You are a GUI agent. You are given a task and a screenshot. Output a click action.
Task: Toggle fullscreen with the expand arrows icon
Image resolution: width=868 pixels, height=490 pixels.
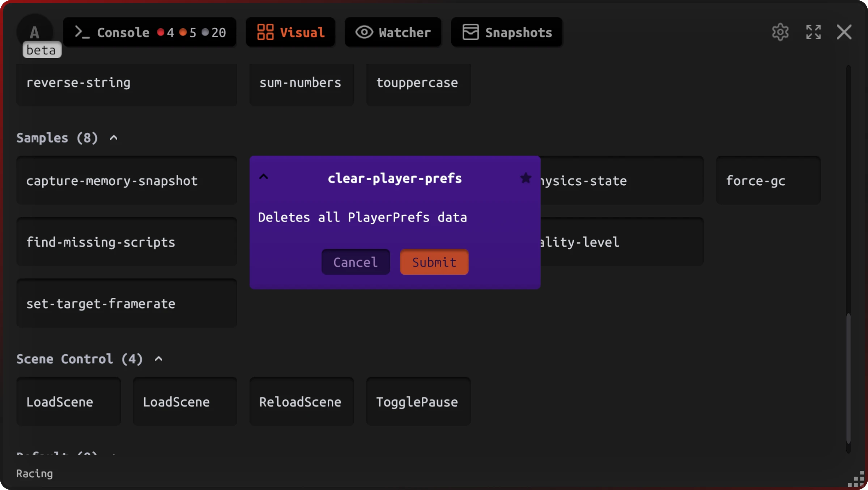click(813, 32)
